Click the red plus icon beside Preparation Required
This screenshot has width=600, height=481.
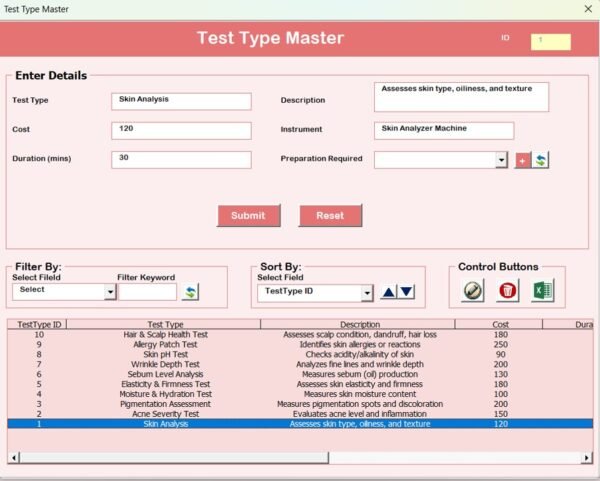point(523,160)
